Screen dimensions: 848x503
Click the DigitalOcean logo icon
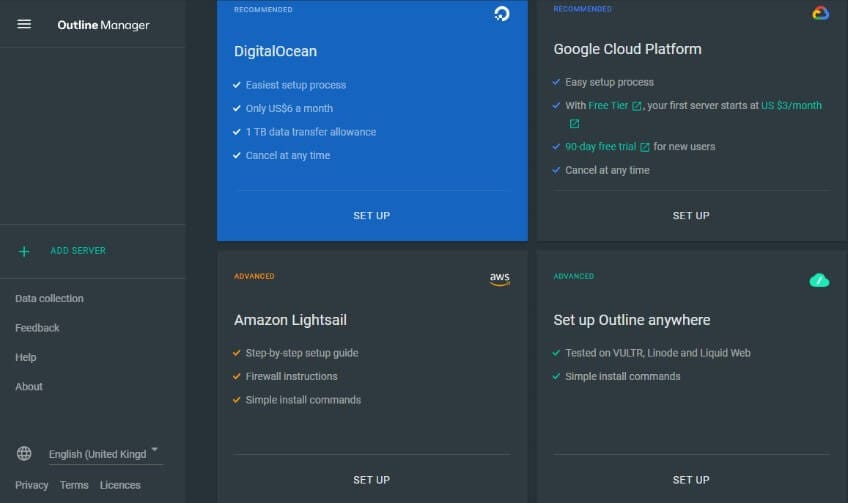502,14
